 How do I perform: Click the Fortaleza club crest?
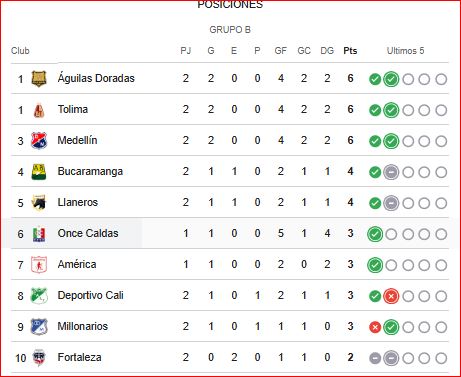click(39, 358)
